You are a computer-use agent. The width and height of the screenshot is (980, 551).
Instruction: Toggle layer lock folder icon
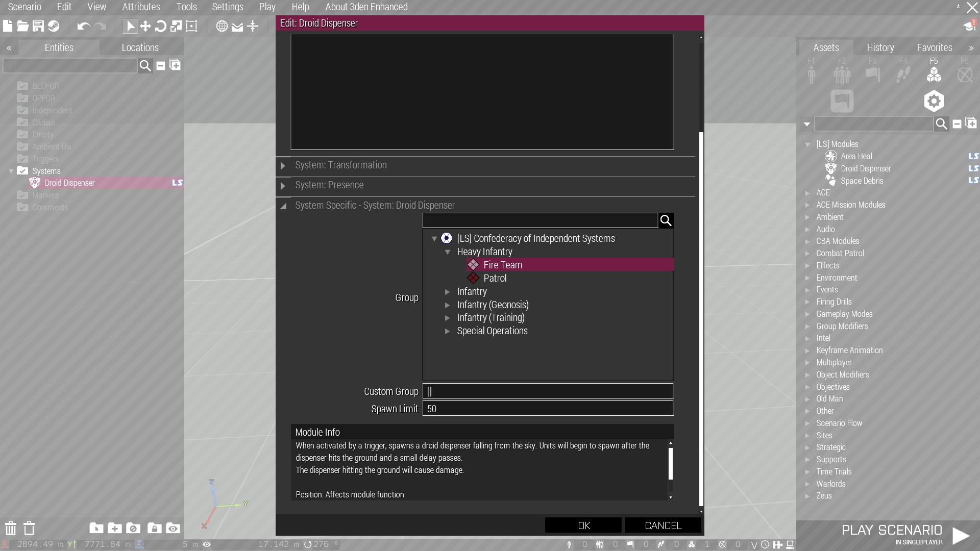(154, 528)
